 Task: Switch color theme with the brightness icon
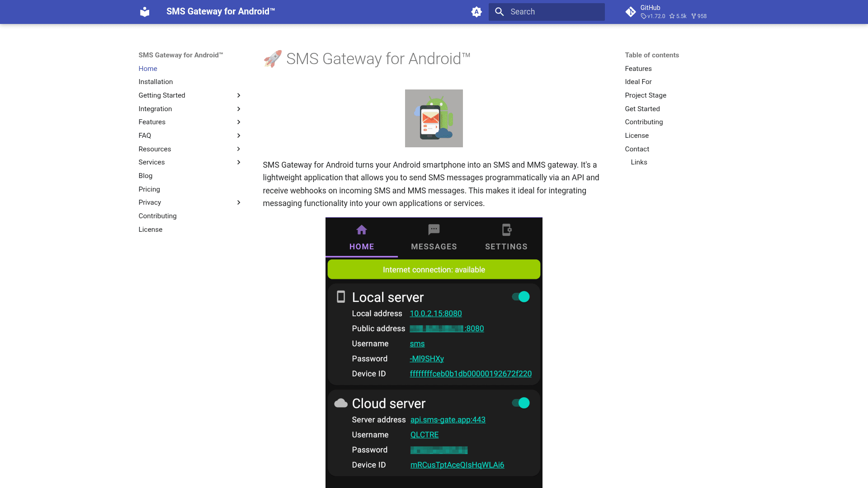pyautogui.click(x=476, y=12)
